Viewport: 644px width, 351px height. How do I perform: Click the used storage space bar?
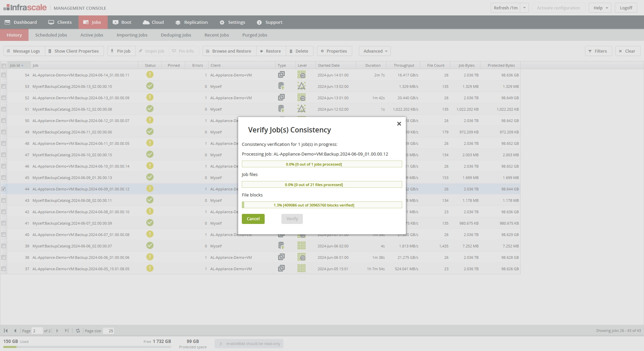87,347
